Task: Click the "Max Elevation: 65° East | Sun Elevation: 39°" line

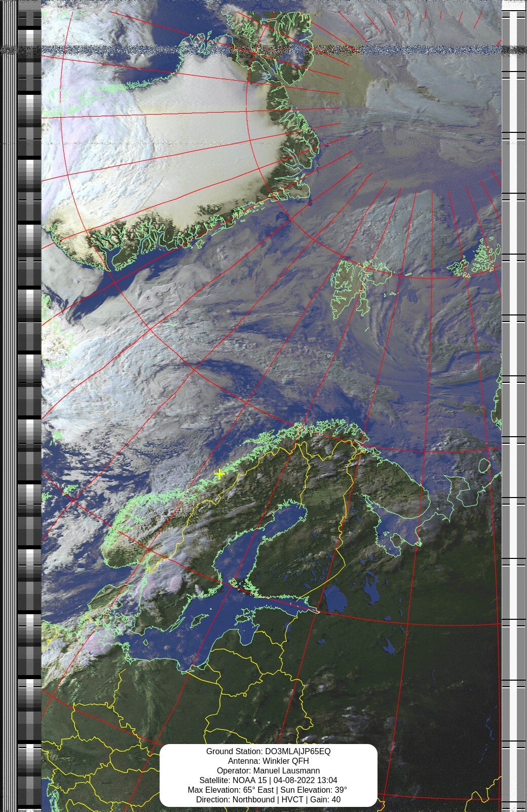Action: pos(268,790)
